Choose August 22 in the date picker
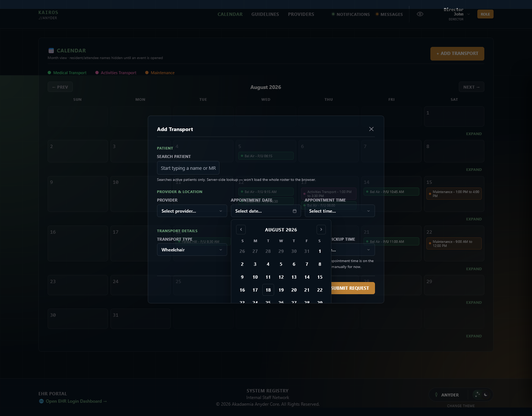The height and width of the screenshot is (416, 532). coord(320,290)
